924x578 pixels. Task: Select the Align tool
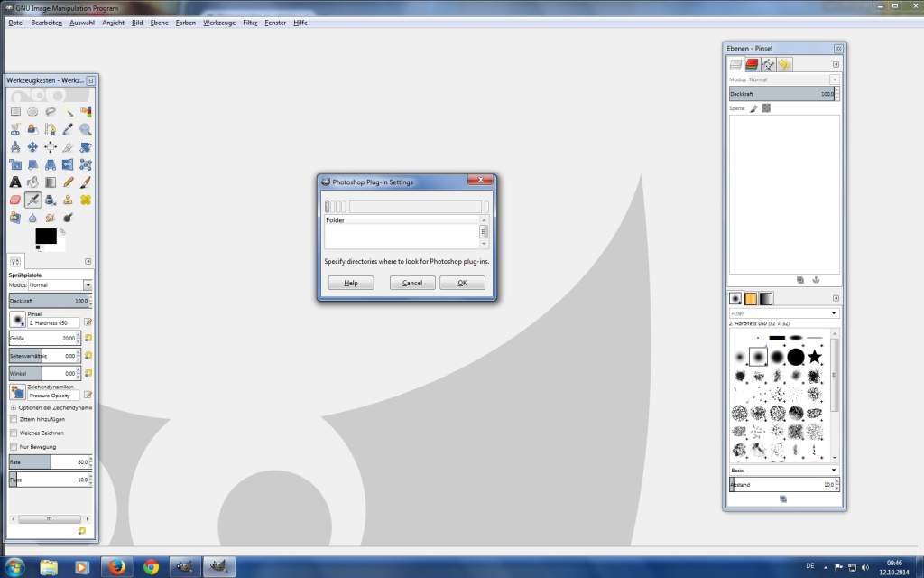click(x=51, y=147)
